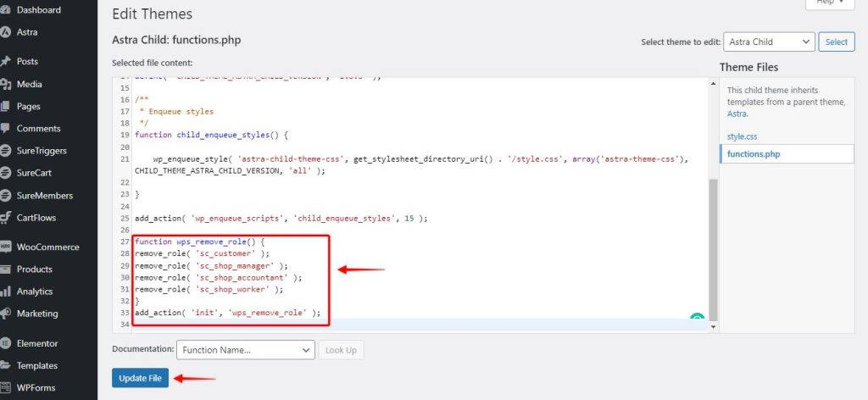The image size is (868, 400).
Task: Click the Media icon in sidebar
Action: point(5,84)
